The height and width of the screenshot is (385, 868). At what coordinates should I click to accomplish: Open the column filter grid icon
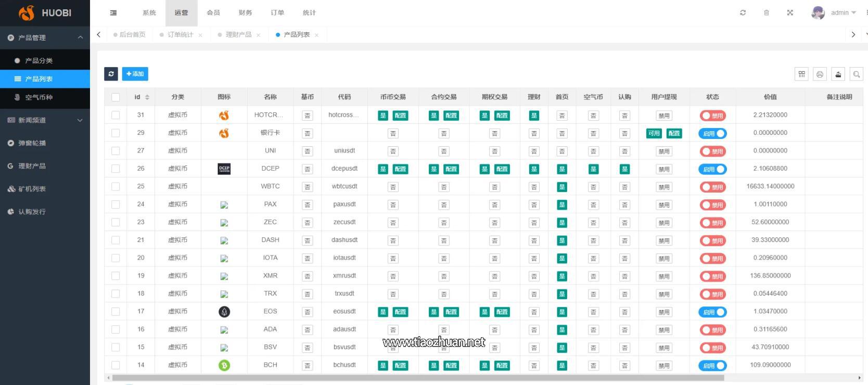click(x=801, y=74)
